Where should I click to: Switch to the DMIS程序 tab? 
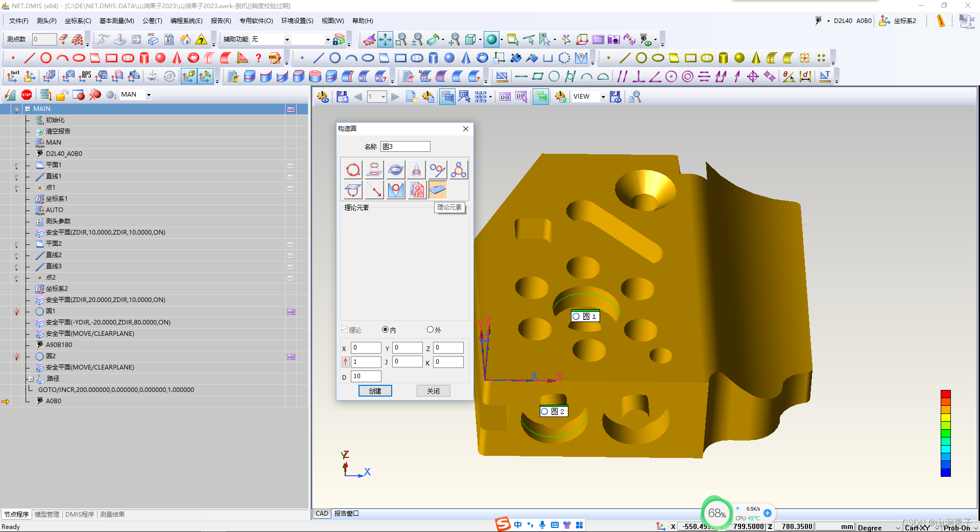(x=80, y=515)
